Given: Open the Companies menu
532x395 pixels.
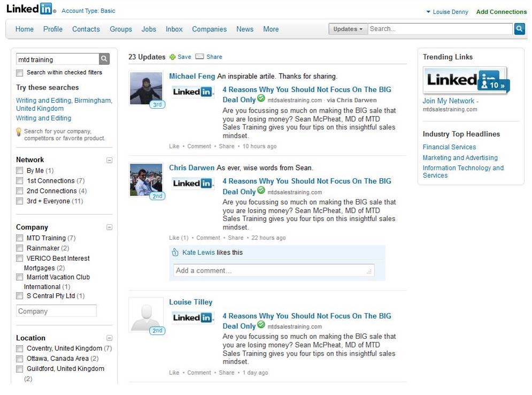Looking at the screenshot, I should tap(210, 29).
